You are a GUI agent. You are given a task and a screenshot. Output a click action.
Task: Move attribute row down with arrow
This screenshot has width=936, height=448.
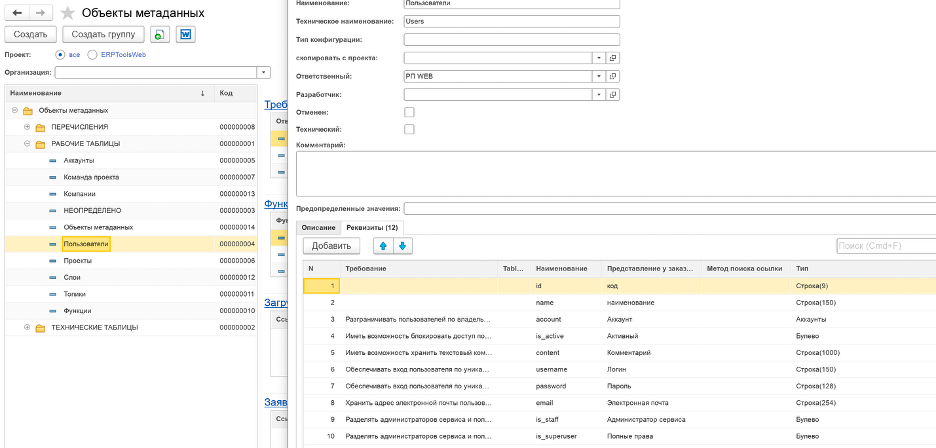402,246
